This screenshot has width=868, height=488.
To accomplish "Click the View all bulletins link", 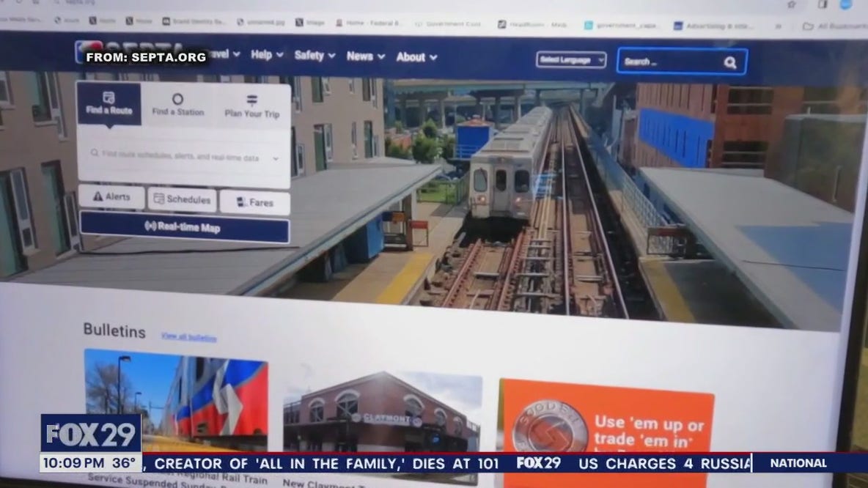I will point(188,337).
